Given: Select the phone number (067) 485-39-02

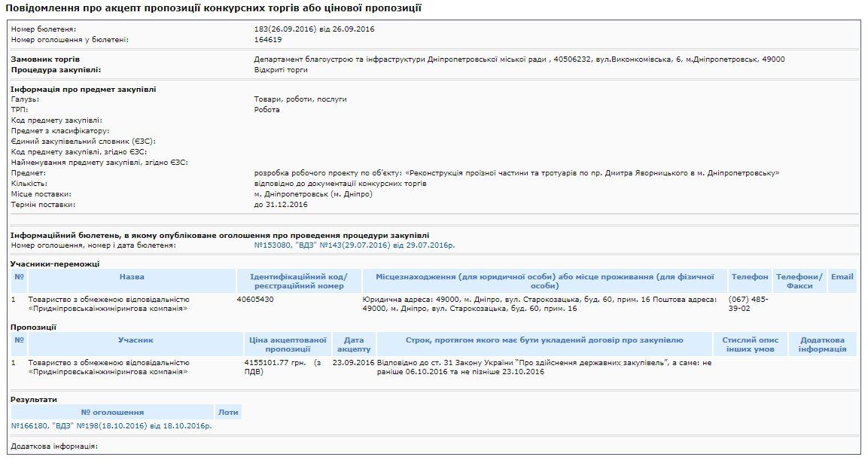Looking at the screenshot, I should coord(745,303).
